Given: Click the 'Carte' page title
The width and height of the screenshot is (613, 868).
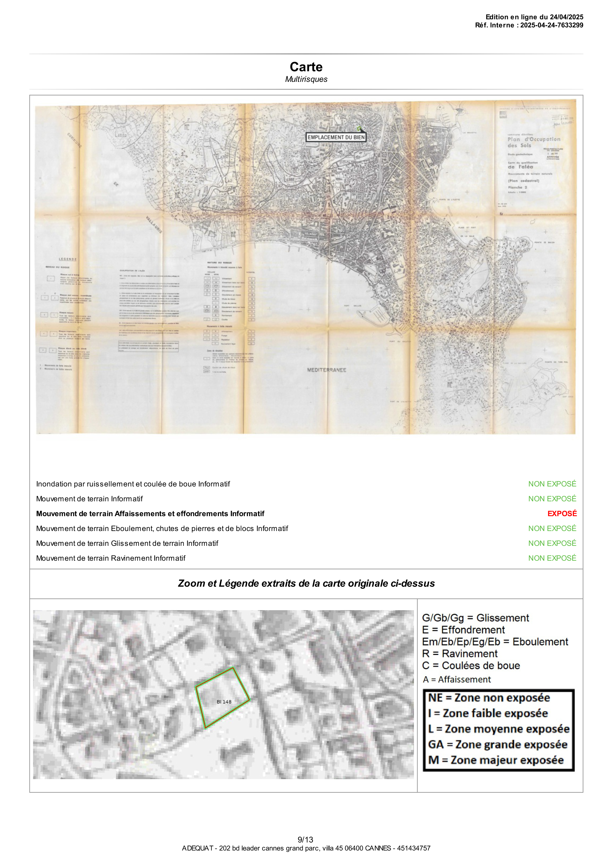Looking at the screenshot, I should tap(306, 67).
